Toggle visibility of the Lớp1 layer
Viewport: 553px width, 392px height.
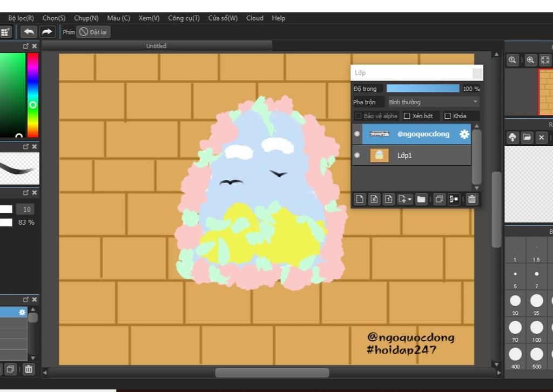[357, 155]
